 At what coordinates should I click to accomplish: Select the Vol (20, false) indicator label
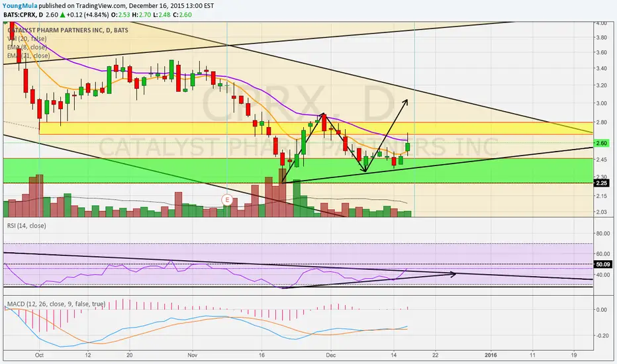click(26, 38)
